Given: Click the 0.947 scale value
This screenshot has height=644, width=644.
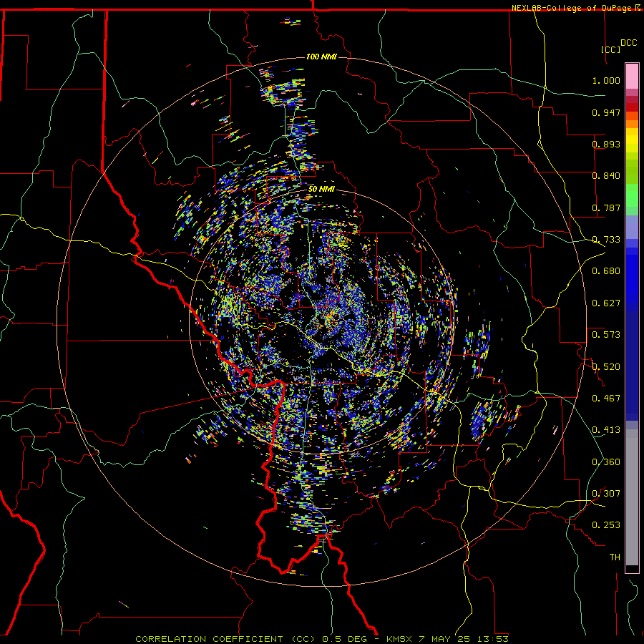Looking at the screenshot, I should point(606,112).
